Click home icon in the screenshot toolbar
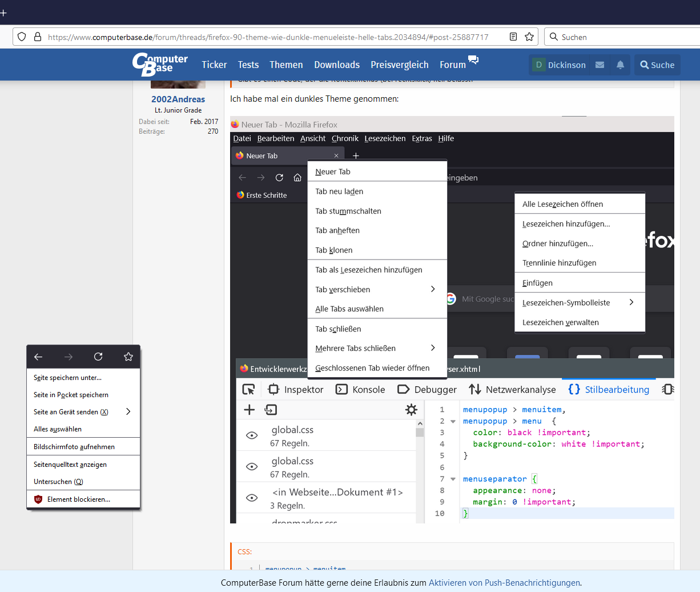Image resolution: width=700 pixels, height=592 pixels. coord(297,177)
